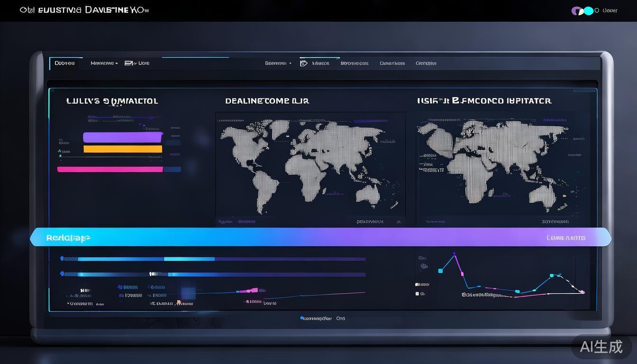
Task: Click the DEALINETCOME panel heading
Action: pyautogui.click(x=267, y=101)
